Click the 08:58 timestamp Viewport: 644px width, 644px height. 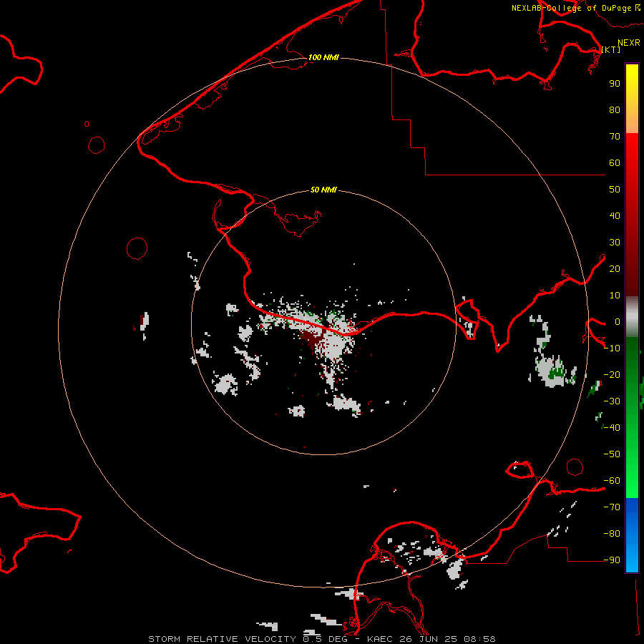[479, 639]
